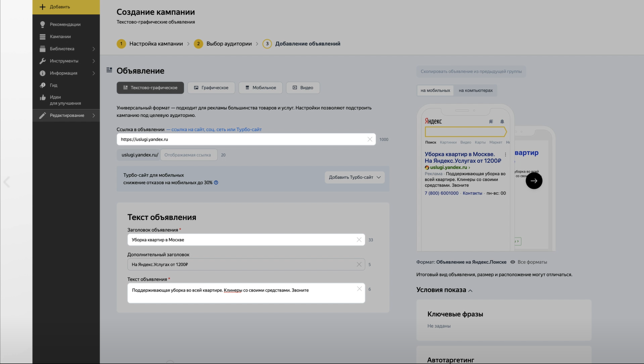The image size is (644, 364).
Task: Open the Добавить Турбо-сайт dropdown
Action: point(355,177)
